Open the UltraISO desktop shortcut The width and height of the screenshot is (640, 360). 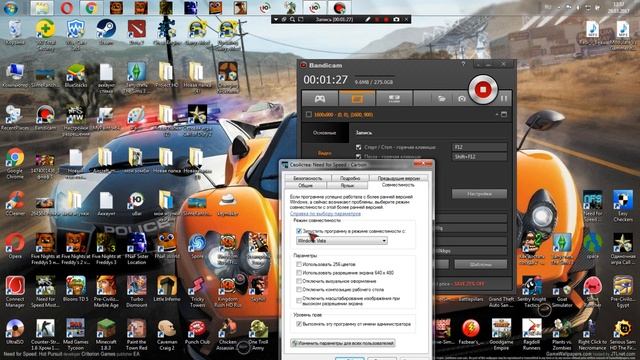(x=15, y=332)
